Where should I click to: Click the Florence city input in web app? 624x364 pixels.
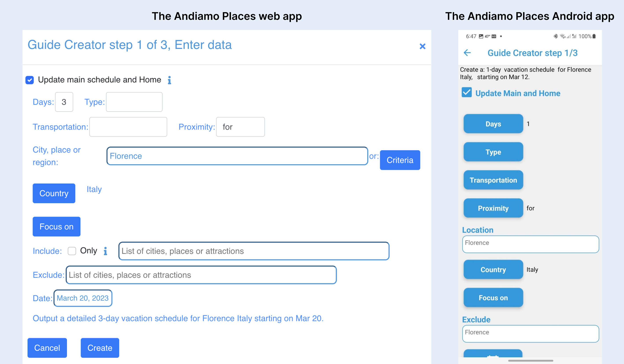click(237, 156)
